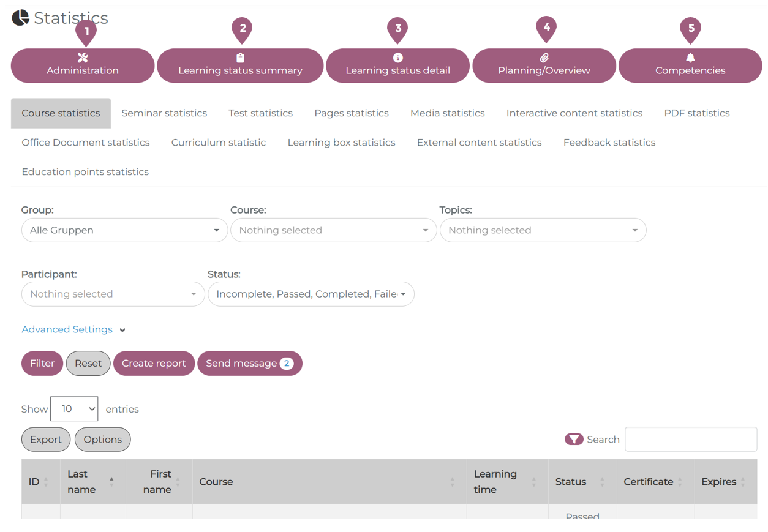Click the Statistics pie chart icon
This screenshot has width=768, height=532.
point(20,18)
